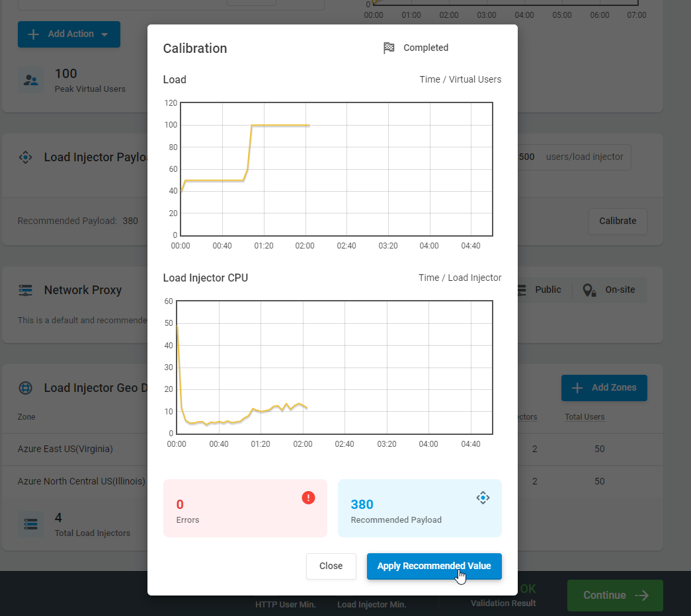Click the Load Injector Payload icon

(25, 157)
